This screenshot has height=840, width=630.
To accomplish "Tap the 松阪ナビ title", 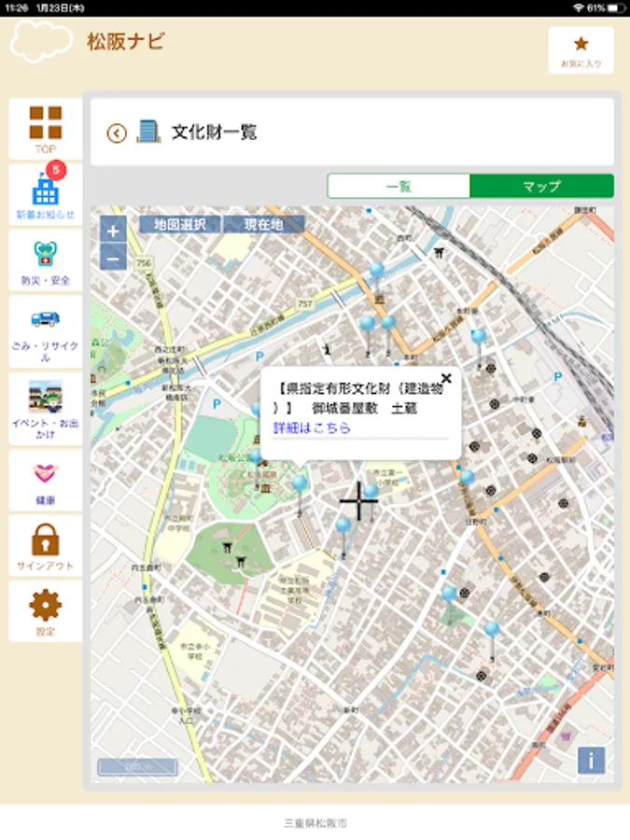I will 126,41.
